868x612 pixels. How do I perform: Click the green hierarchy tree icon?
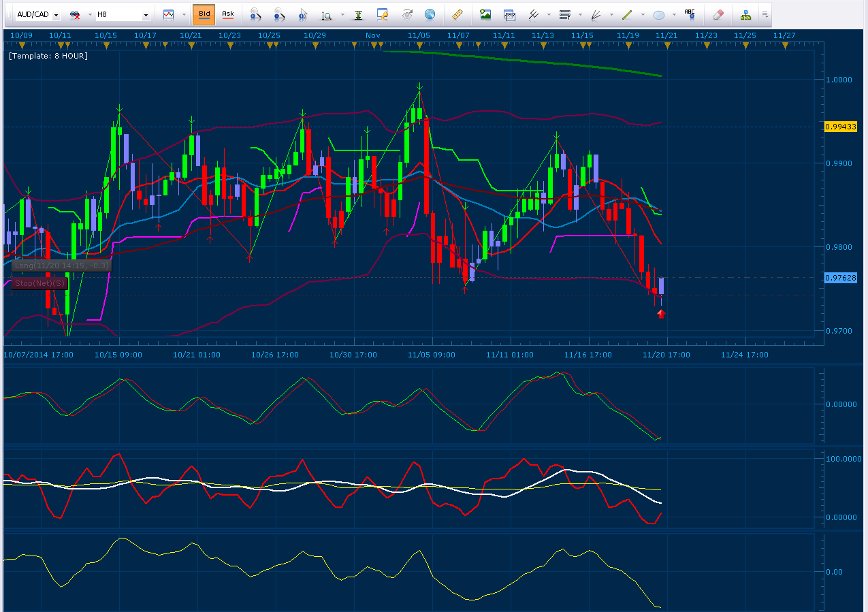point(746,14)
